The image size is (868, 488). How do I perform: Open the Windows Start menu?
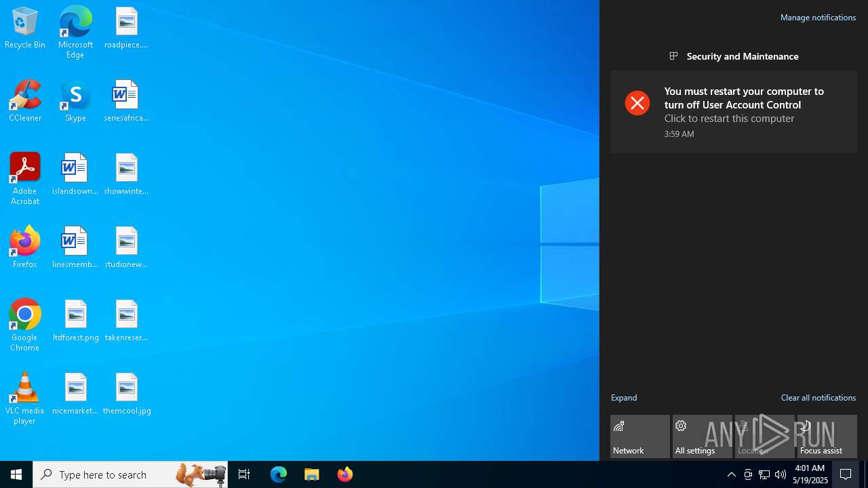pos(16,474)
